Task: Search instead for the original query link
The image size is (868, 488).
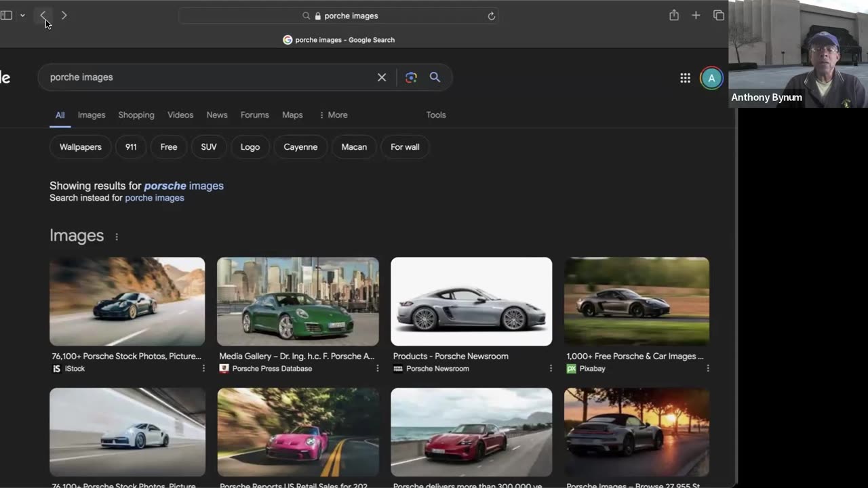Action: click(x=155, y=198)
